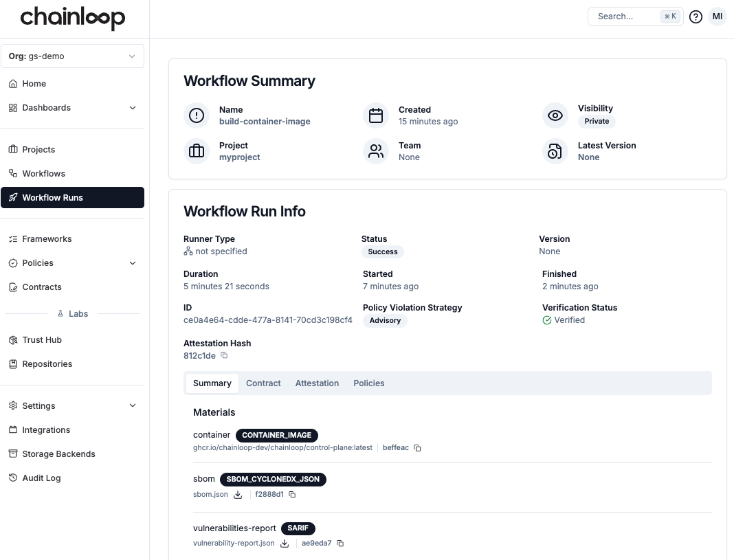Click the Dashboards grid icon
The height and width of the screenshot is (560, 734).
tap(13, 108)
